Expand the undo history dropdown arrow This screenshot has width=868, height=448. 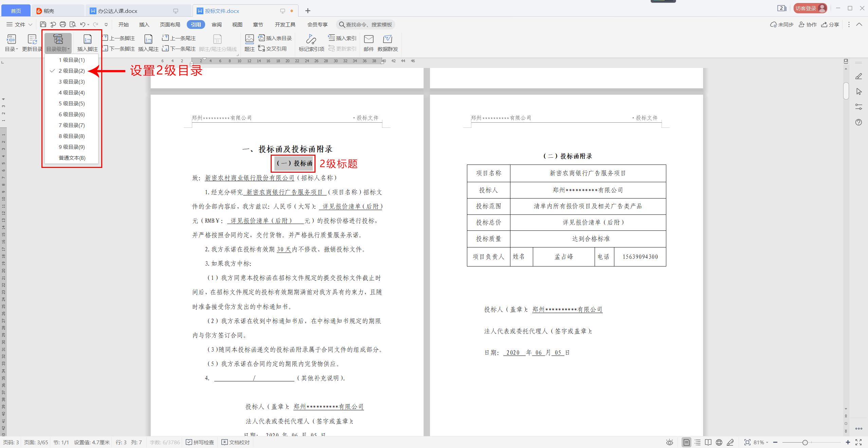tap(89, 24)
